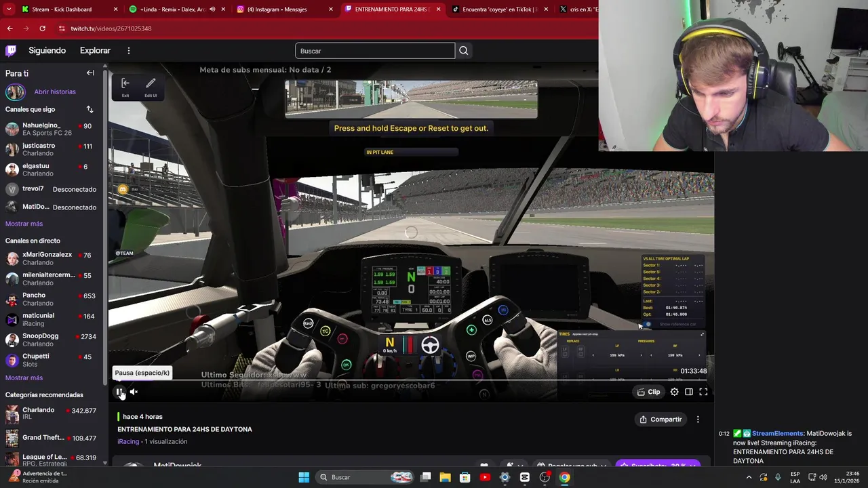This screenshot has height=488, width=868.
Task: Open the Microsoft Store icon in the taskbar
Action: tap(465, 477)
